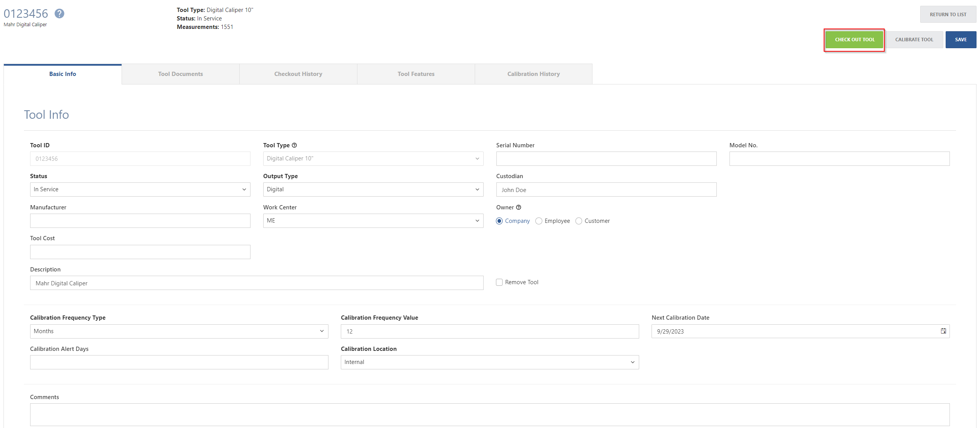This screenshot has width=980, height=428.
Task: Switch to the Tool Documents tab
Action: coord(180,74)
